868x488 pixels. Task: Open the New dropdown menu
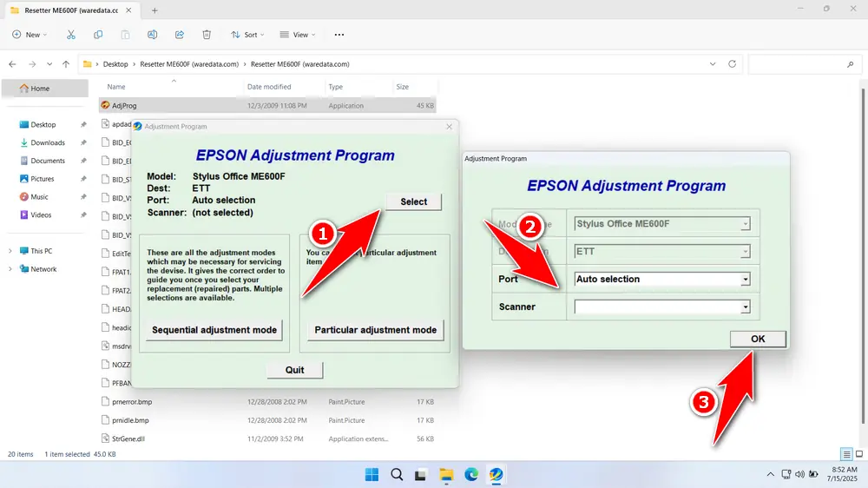pyautogui.click(x=30, y=35)
